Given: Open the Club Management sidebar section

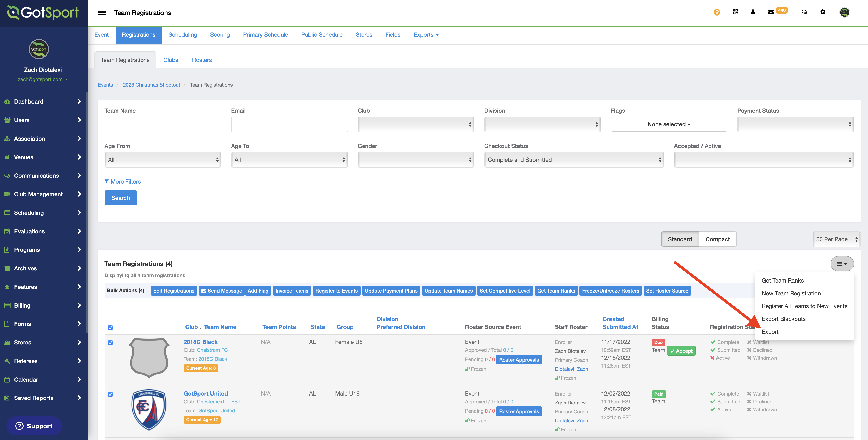Looking at the screenshot, I should click(x=43, y=194).
